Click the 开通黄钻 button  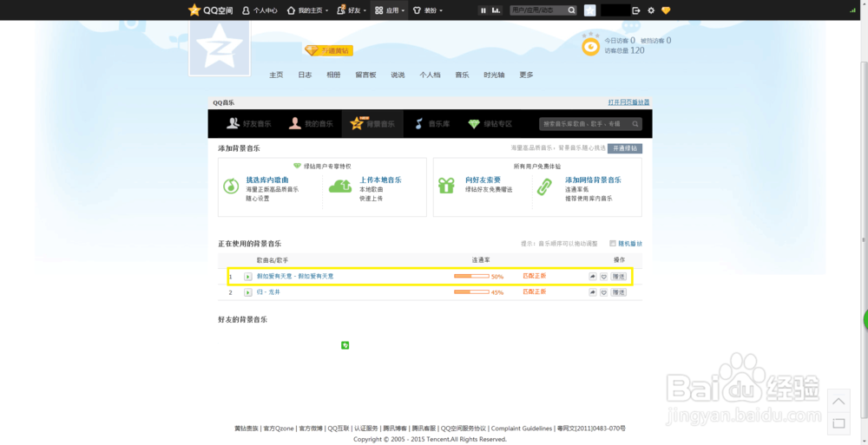click(328, 50)
